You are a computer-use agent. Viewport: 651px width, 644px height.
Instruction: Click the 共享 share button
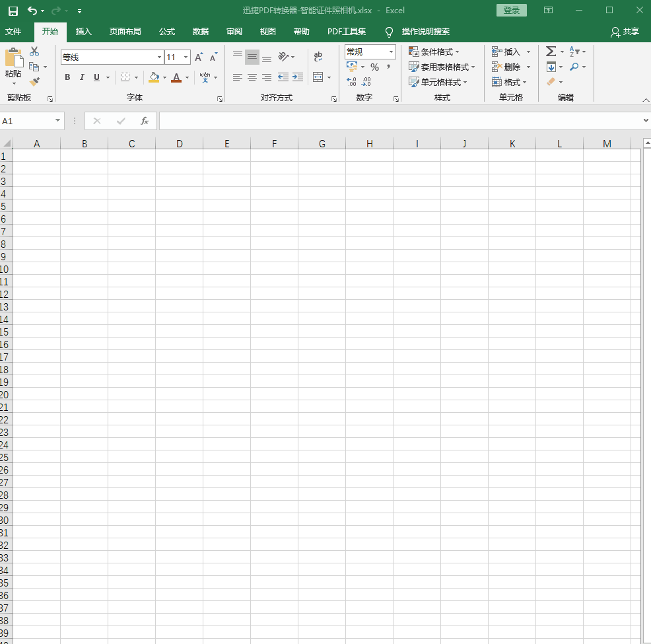[x=625, y=32]
